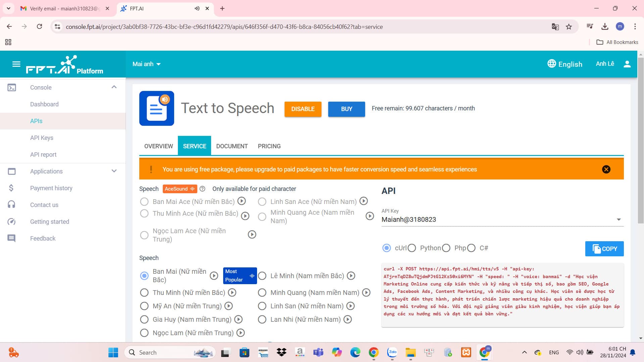Switch to the SERVICE tab
Screen dimensions: 644x362
click(194, 146)
